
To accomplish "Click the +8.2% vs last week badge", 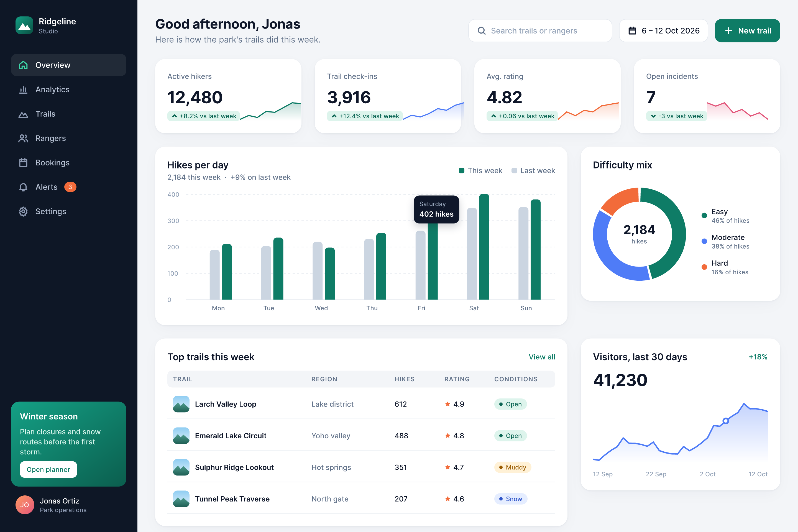I will pos(204,116).
